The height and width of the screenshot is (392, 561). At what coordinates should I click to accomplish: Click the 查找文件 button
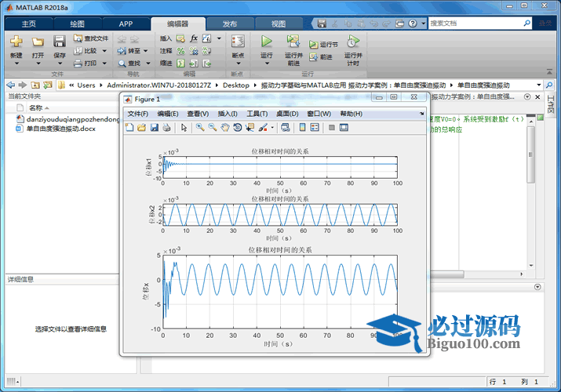91,38
